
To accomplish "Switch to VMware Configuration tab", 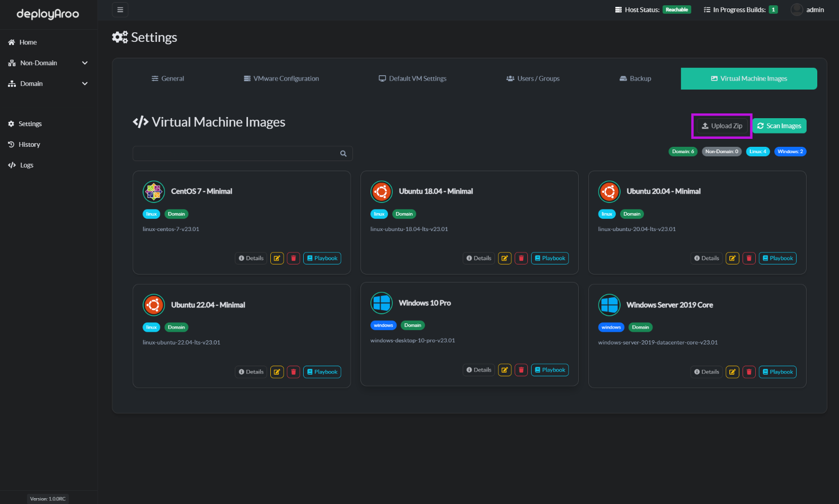I will pos(281,78).
